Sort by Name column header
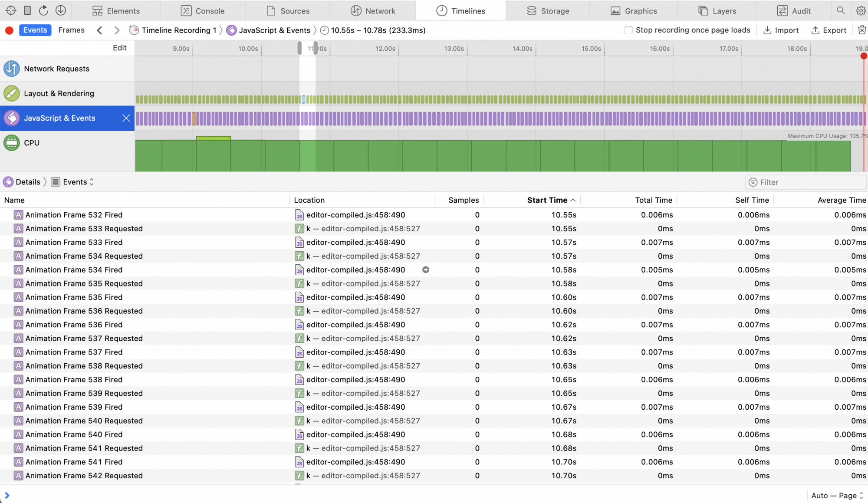This screenshot has width=868, height=503. [145, 200]
